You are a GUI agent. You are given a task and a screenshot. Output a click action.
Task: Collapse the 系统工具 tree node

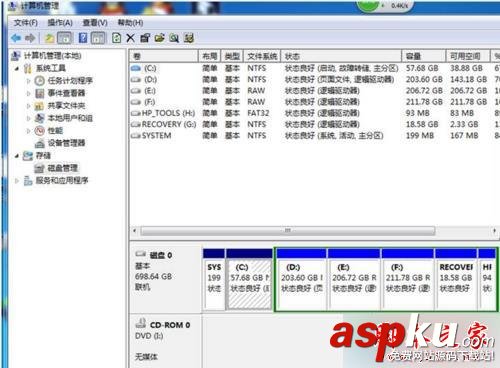click(x=17, y=68)
